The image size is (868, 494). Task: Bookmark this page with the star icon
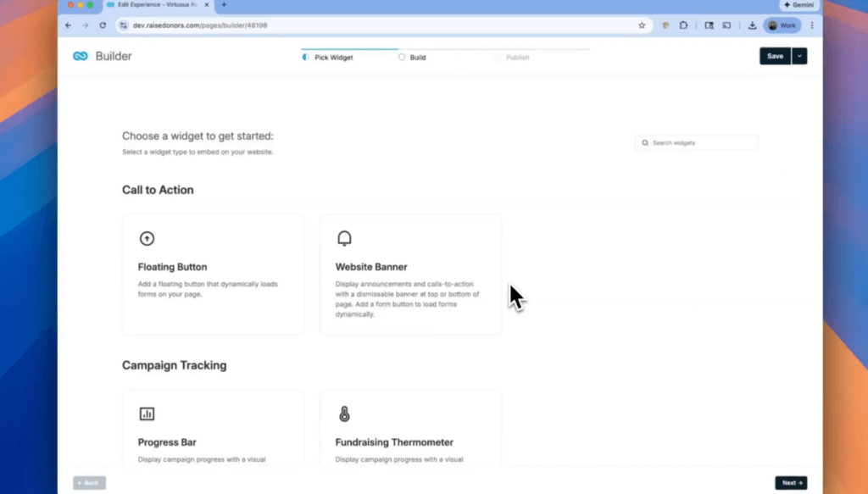point(642,25)
